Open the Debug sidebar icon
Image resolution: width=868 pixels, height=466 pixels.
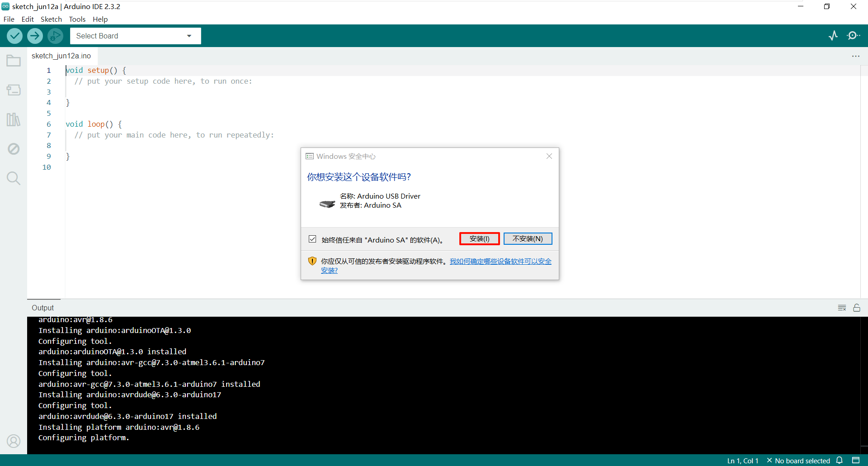pos(14,149)
